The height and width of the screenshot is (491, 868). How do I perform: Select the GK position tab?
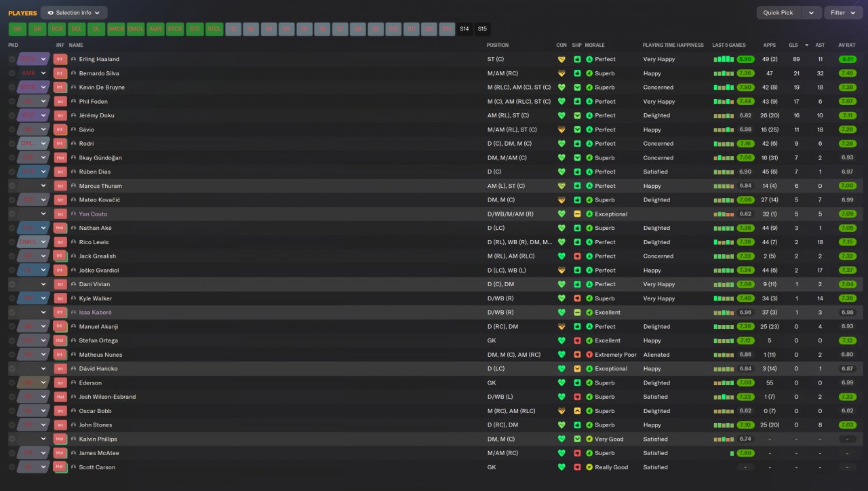point(18,29)
